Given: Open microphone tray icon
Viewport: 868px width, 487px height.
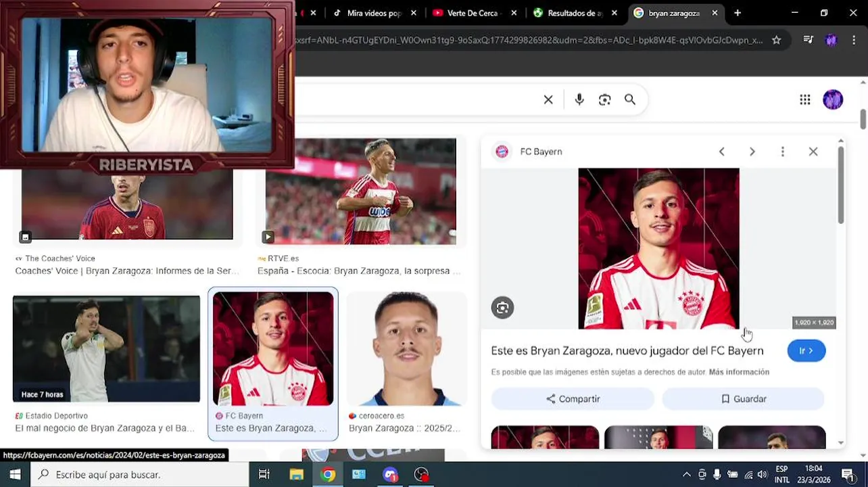Looking at the screenshot, I should click(717, 475).
